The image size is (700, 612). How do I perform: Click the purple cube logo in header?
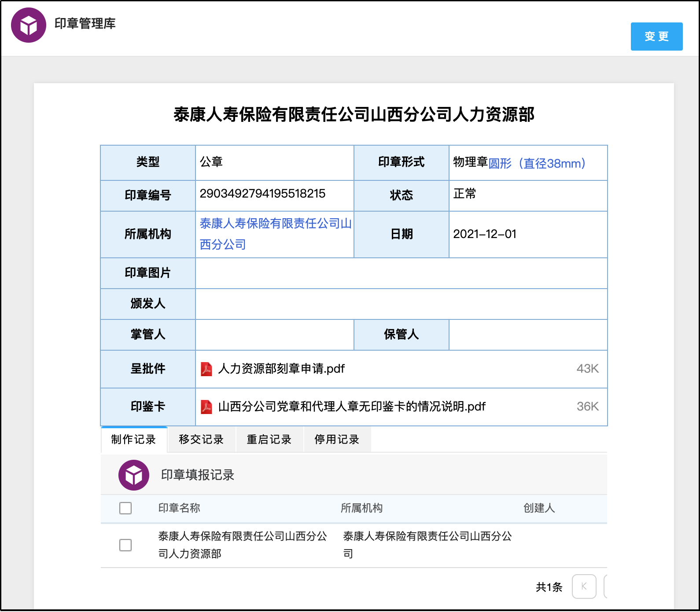point(29,25)
